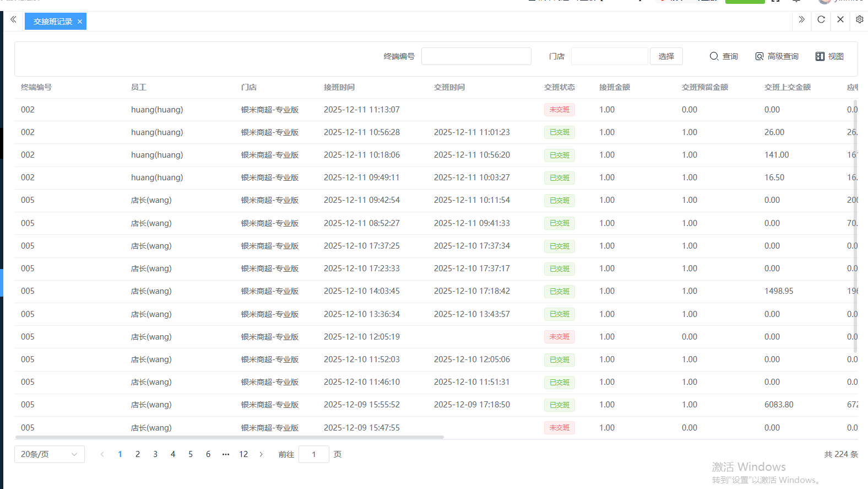This screenshot has height=489, width=868.
Task: Focus the 门店 input field
Action: pyautogui.click(x=609, y=56)
